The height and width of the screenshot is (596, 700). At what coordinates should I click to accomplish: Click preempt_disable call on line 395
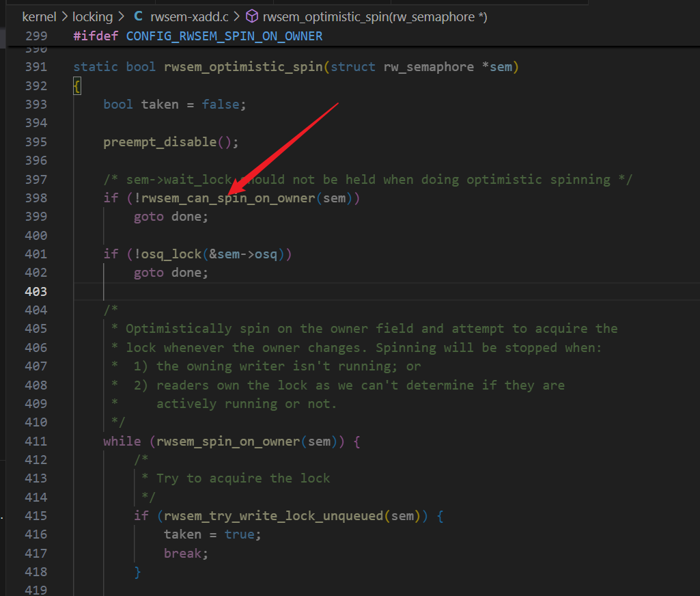[160, 142]
